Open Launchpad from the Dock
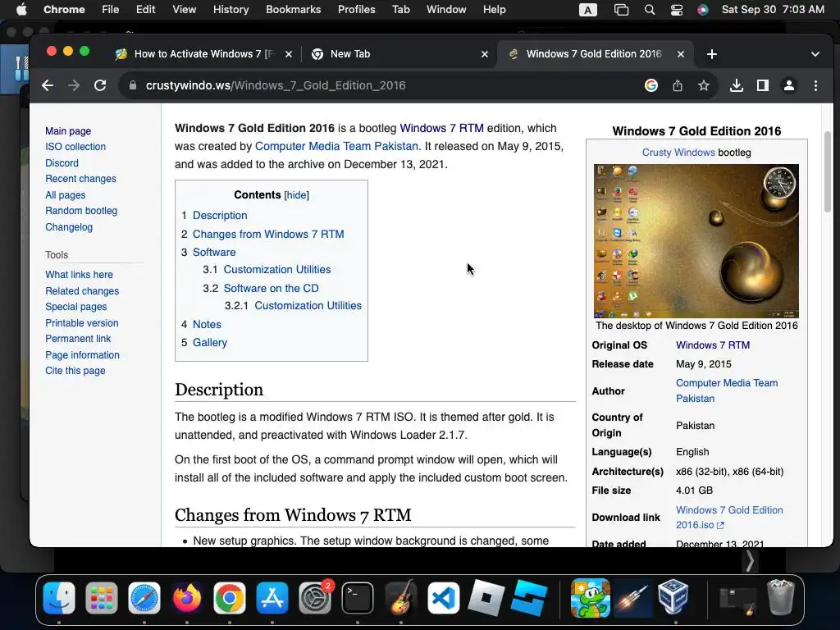The width and height of the screenshot is (840, 630). pyautogui.click(x=101, y=598)
